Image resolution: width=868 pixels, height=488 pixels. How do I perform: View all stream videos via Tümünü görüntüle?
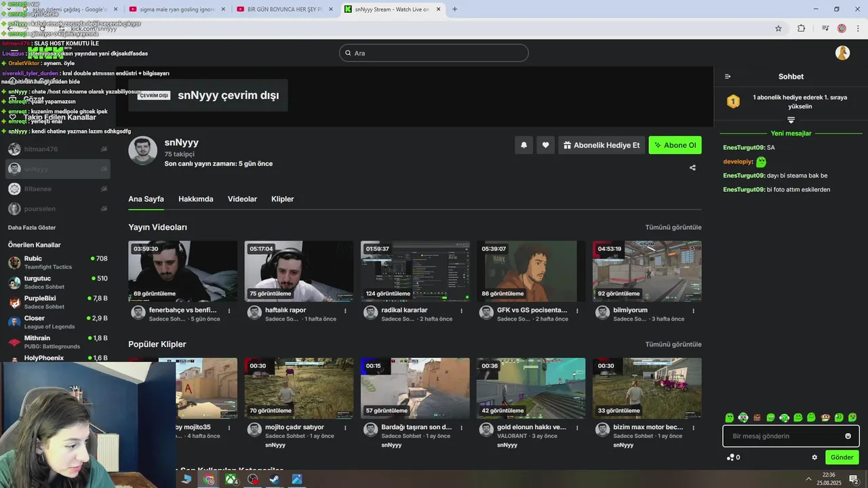pos(673,228)
